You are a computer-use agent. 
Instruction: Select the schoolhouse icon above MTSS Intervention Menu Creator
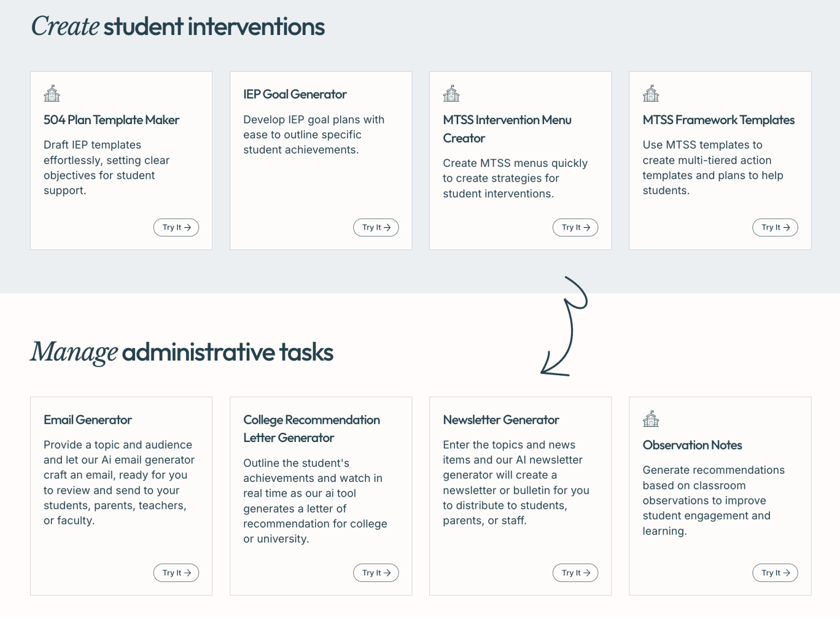pyautogui.click(x=451, y=93)
